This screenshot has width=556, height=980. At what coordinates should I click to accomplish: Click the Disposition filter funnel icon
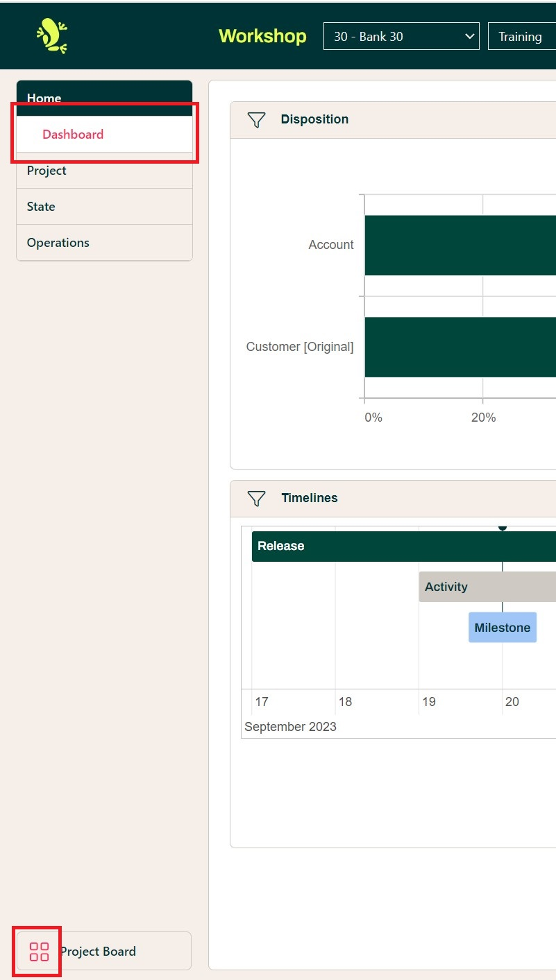257,120
